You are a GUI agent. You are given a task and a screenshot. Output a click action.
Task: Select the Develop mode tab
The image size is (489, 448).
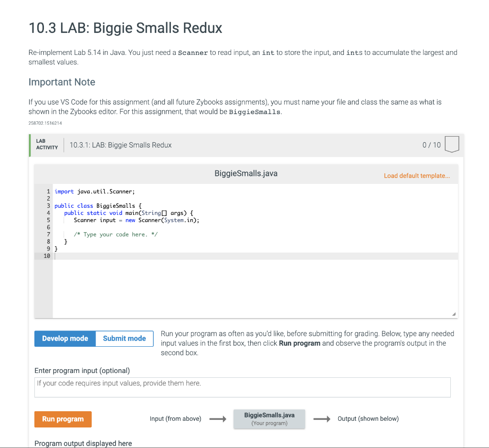click(64, 338)
